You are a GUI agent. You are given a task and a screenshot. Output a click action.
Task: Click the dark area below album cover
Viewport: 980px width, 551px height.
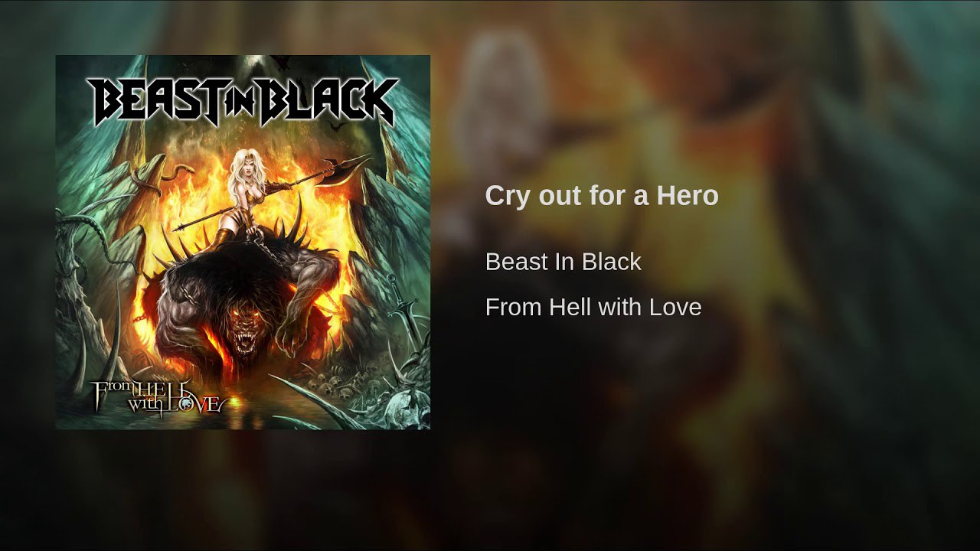pyautogui.click(x=243, y=490)
